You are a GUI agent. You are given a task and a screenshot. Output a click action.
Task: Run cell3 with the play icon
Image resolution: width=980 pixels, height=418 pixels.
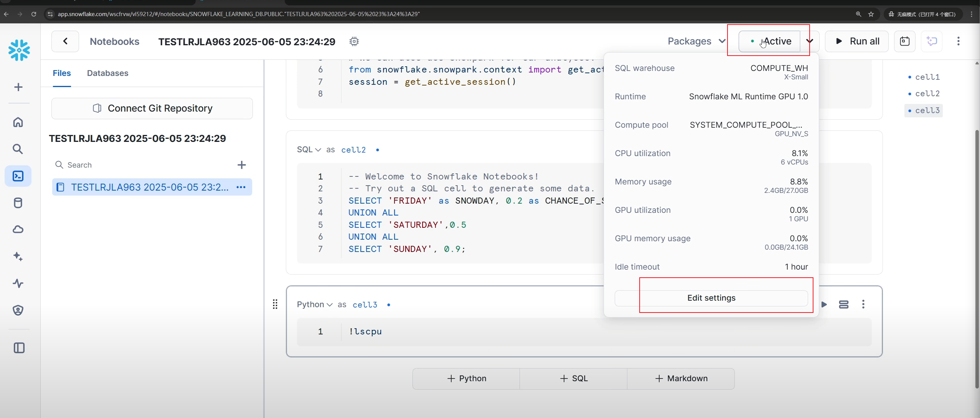(x=824, y=304)
